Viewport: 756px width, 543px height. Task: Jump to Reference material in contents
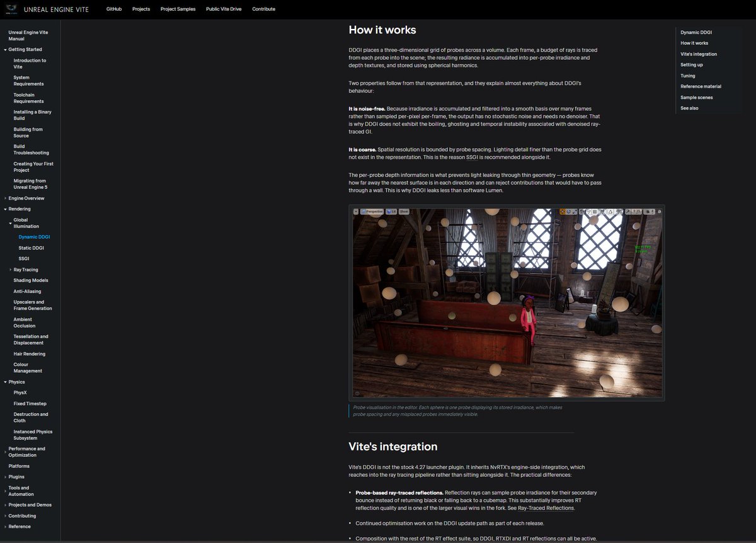click(701, 86)
